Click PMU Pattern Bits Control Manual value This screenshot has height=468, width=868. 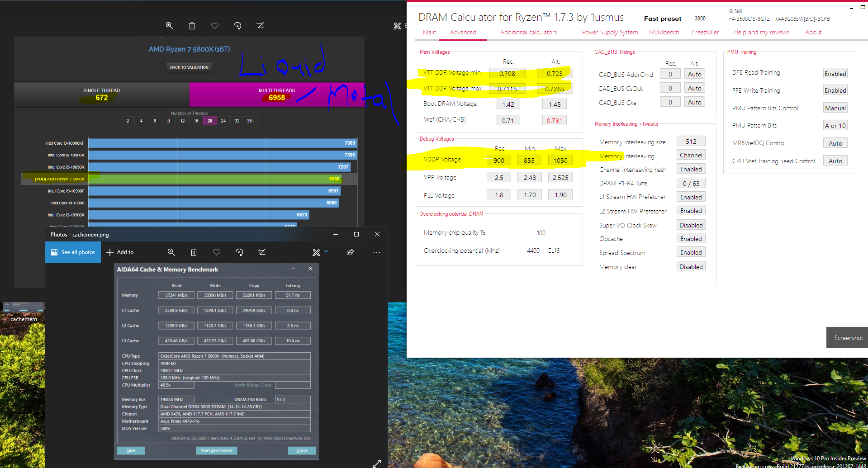tap(835, 108)
